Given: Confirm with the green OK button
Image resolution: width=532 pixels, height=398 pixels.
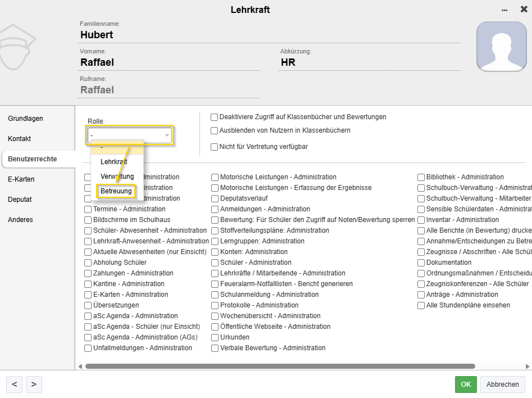Looking at the screenshot, I should coord(466,385).
